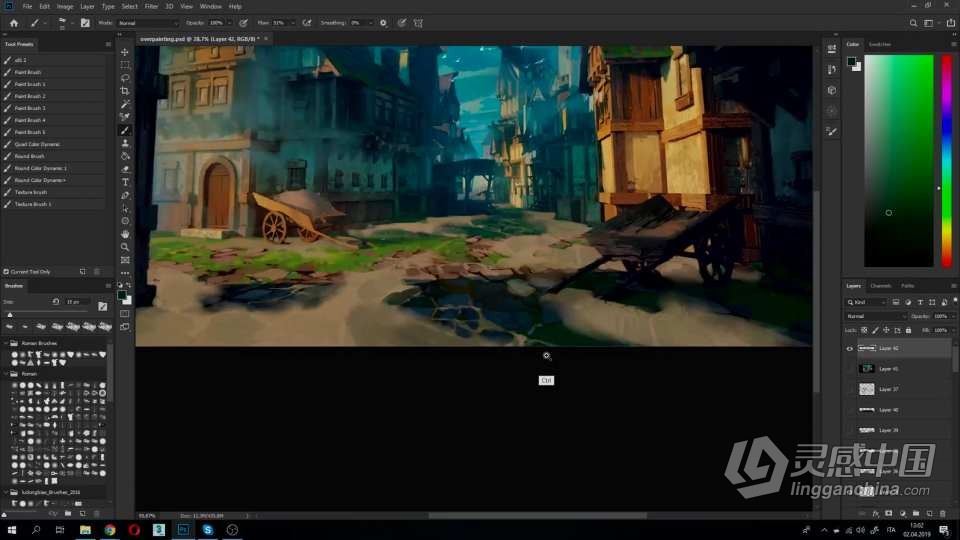Toggle lock transparent pixels
This screenshot has height=540, width=960.
click(x=864, y=330)
